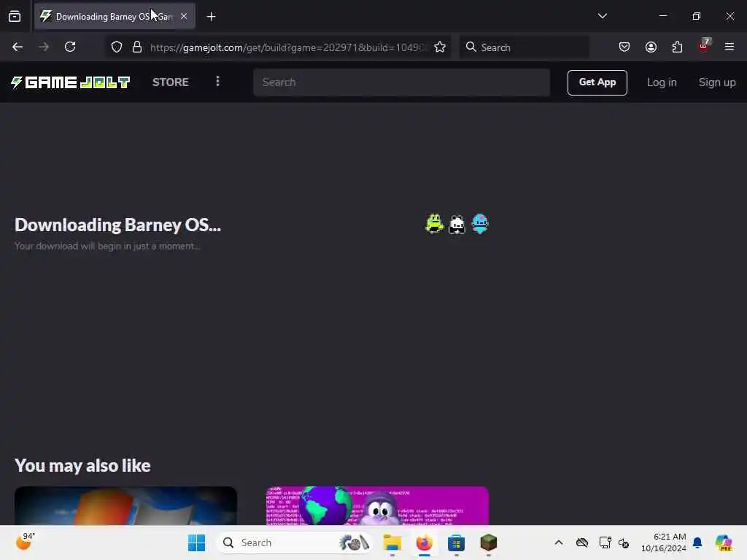Minimize the Firefox window
Image resolution: width=747 pixels, height=560 pixels.
pos(662,16)
